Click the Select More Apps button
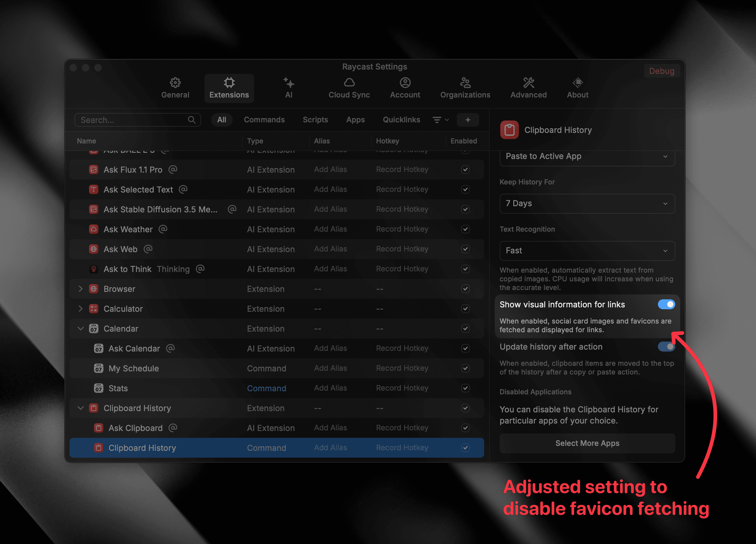756x544 pixels. pyautogui.click(x=587, y=443)
